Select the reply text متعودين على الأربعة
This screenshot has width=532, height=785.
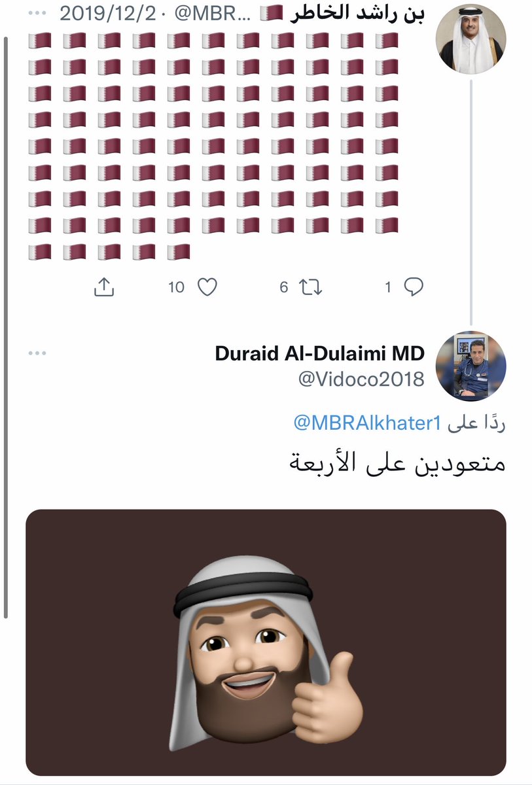(398, 463)
